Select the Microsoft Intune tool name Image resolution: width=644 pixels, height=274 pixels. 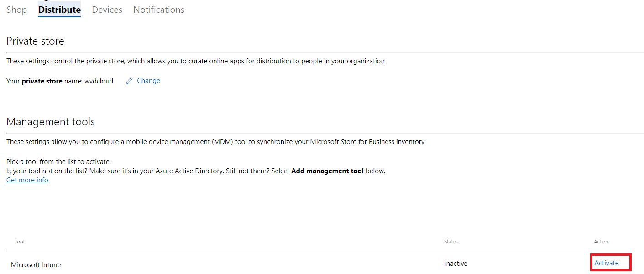(x=36, y=264)
